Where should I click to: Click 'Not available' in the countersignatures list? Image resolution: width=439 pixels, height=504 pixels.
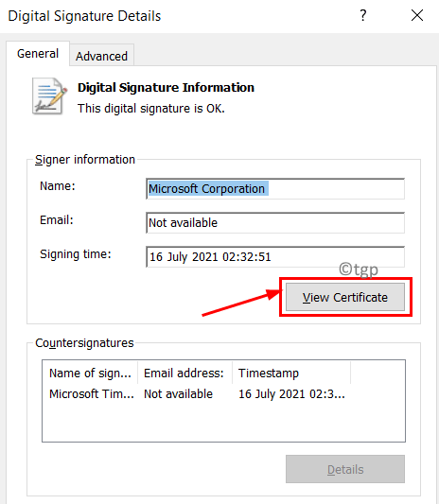point(178,394)
